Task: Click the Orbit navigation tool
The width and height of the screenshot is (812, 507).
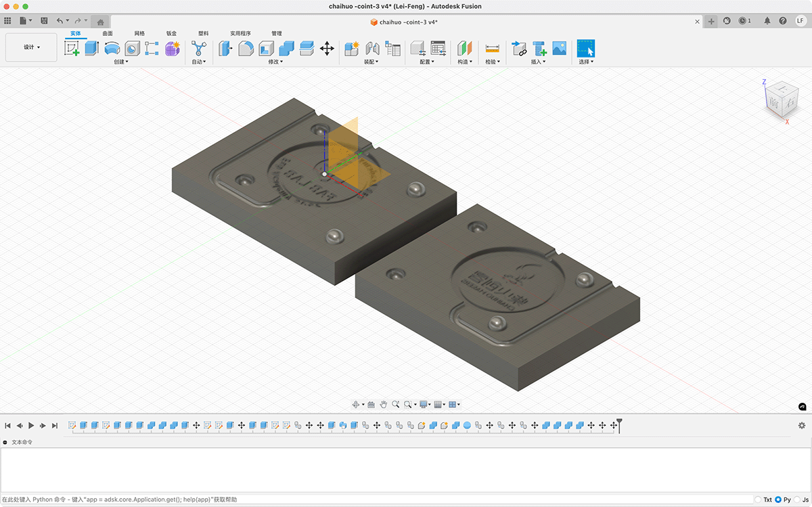Action: (x=356, y=404)
